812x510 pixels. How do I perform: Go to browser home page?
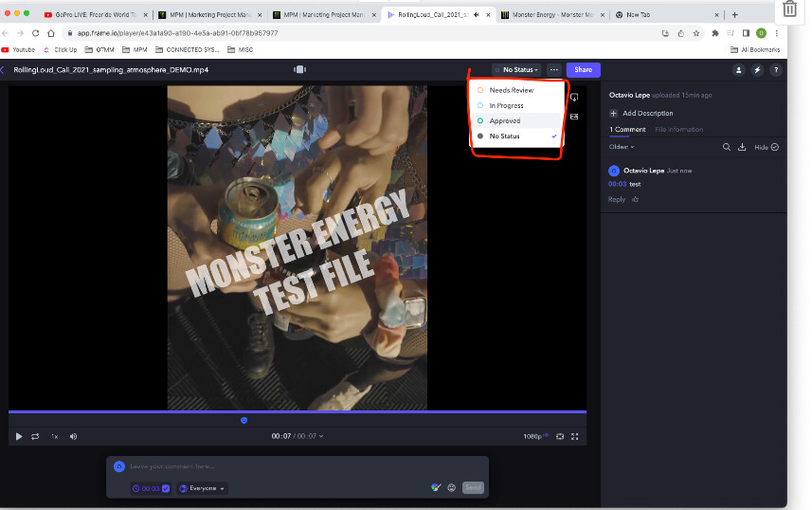(51, 33)
